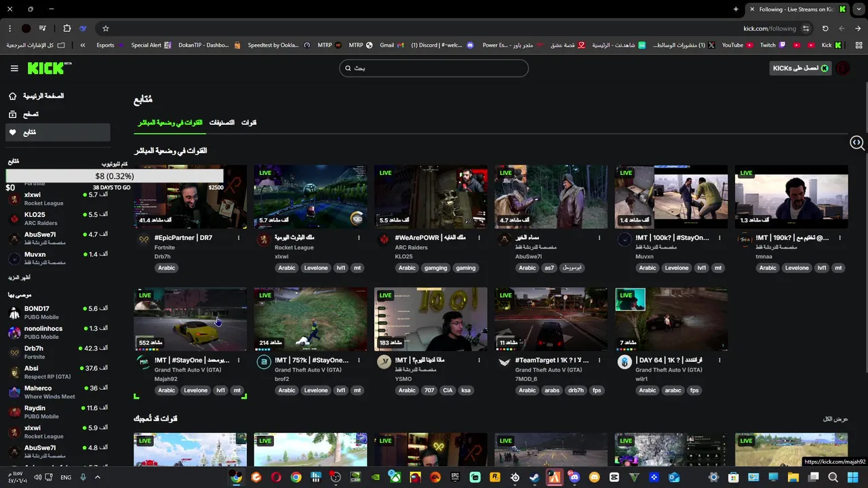Show hidden system tray icons
The image size is (868, 488).
tap(97, 477)
